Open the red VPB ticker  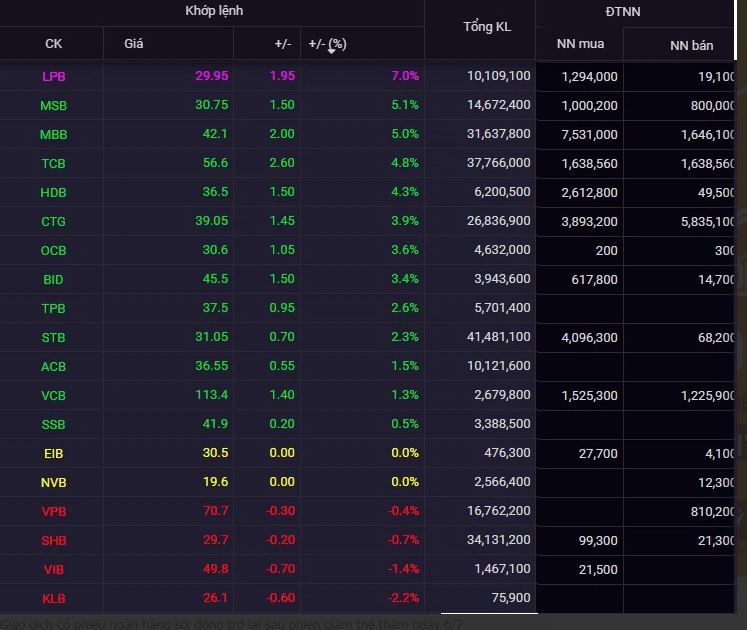pyautogui.click(x=54, y=511)
